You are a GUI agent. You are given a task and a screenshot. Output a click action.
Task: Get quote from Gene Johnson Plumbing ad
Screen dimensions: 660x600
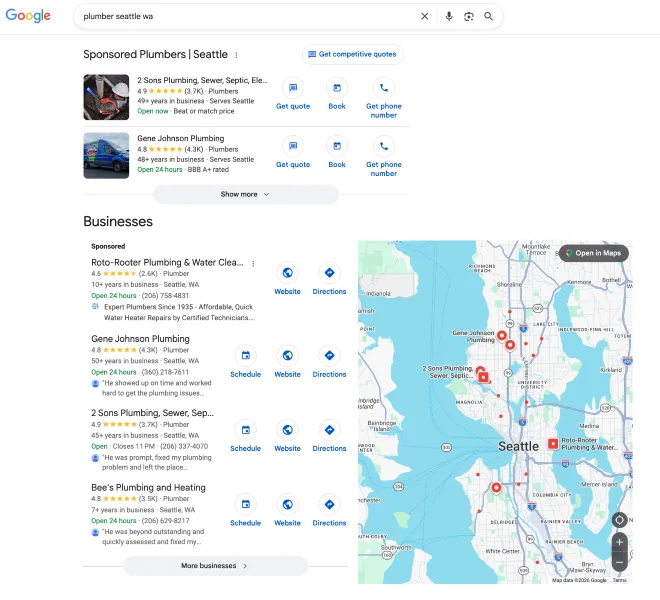tap(293, 152)
